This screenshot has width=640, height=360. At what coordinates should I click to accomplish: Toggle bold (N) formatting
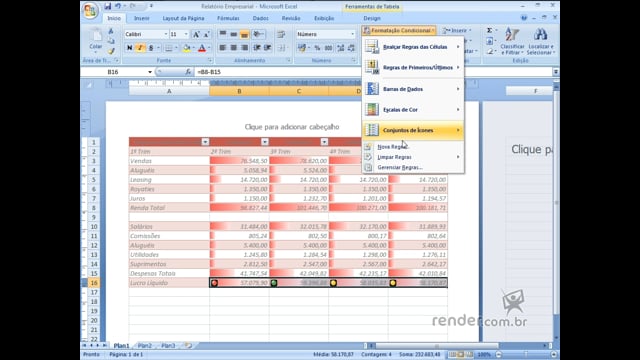tap(129, 48)
